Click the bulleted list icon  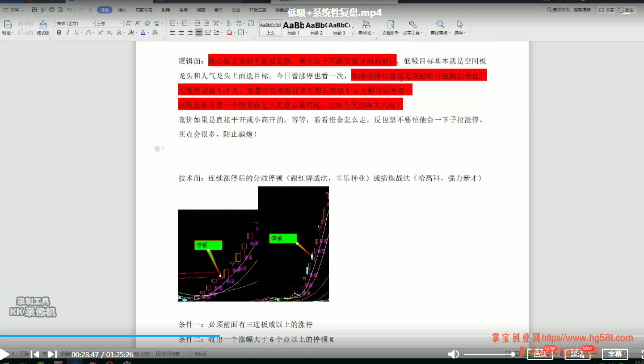(x=172, y=23)
